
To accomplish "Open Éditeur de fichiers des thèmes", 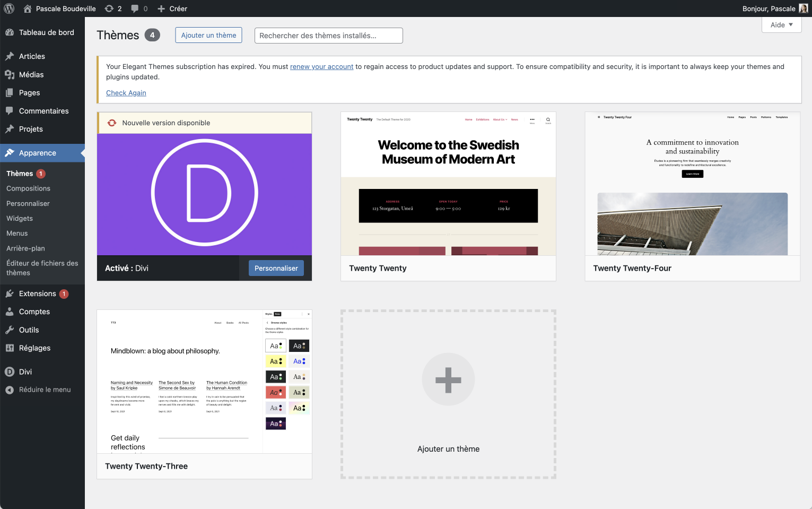I will [42, 268].
